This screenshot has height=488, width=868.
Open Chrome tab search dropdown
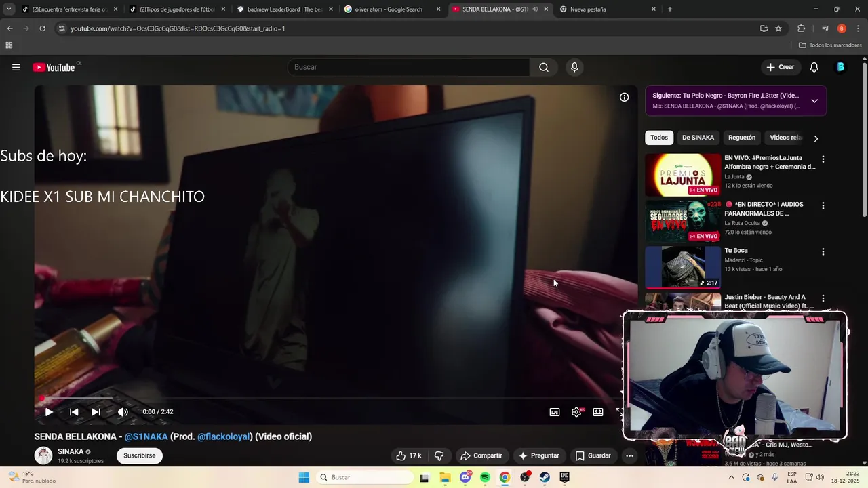point(9,9)
